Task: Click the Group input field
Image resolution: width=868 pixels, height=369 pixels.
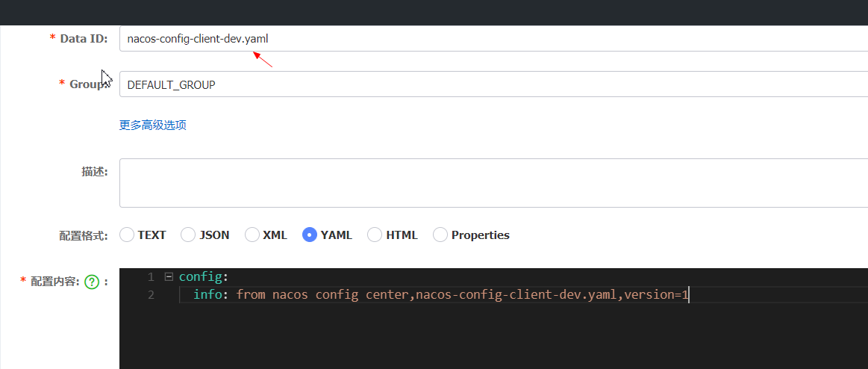Action: point(494,84)
